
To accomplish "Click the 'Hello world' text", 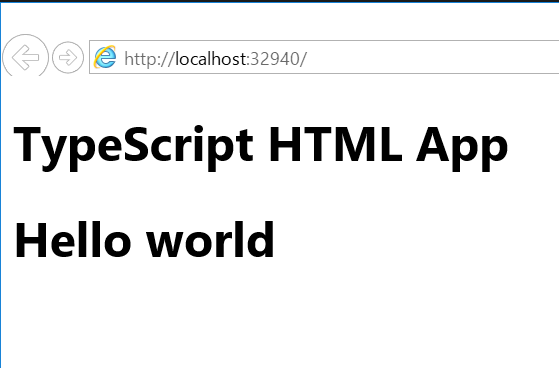I will pyautogui.click(x=144, y=240).
